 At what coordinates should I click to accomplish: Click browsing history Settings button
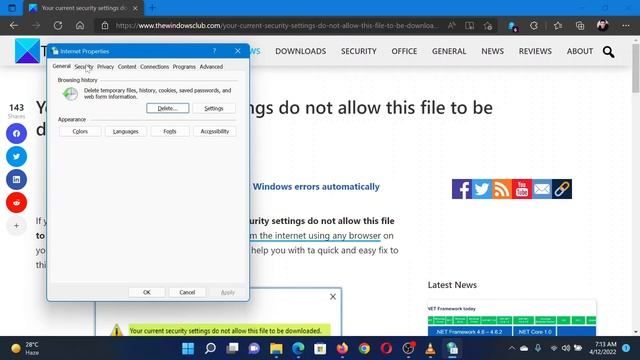tap(214, 108)
